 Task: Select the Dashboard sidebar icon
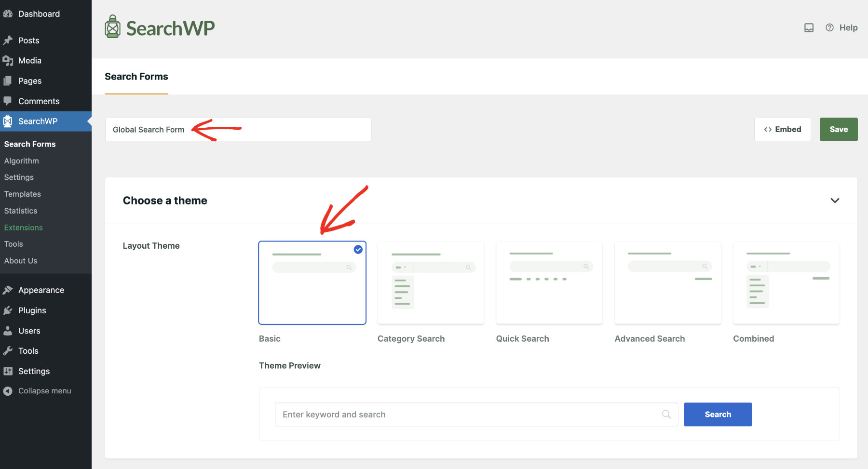point(8,13)
